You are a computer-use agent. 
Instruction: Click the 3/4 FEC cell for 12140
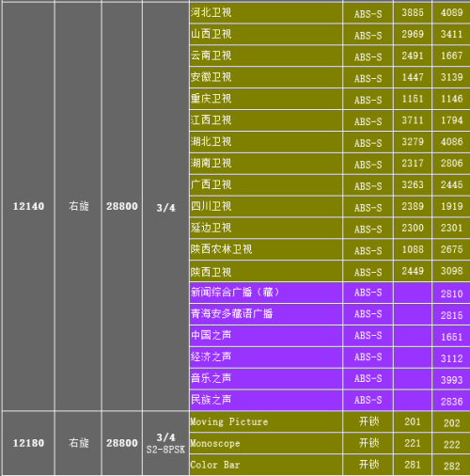pyautogui.click(x=165, y=208)
